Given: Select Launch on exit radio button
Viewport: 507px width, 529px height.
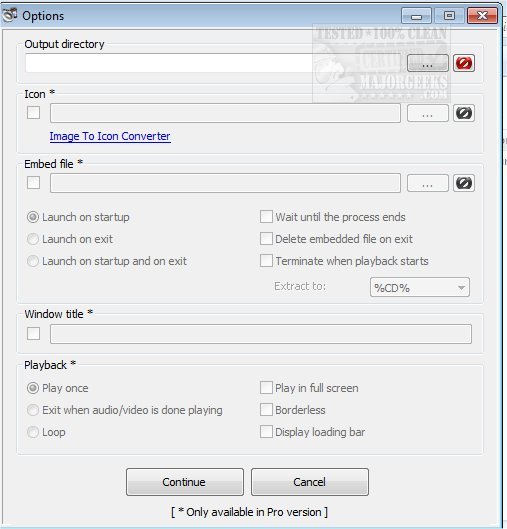Looking at the screenshot, I should point(33,239).
